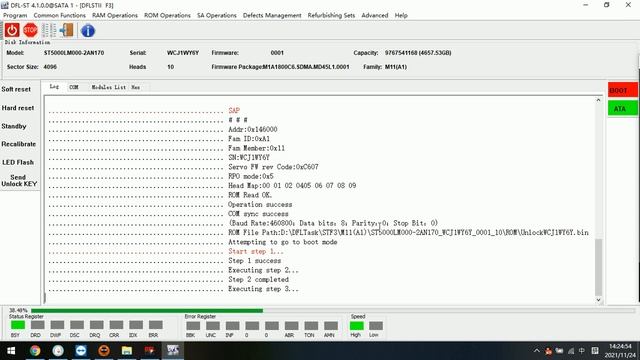Show hidden system tray icons chevron
This screenshot has height=360, width=640.
point(537,351)
